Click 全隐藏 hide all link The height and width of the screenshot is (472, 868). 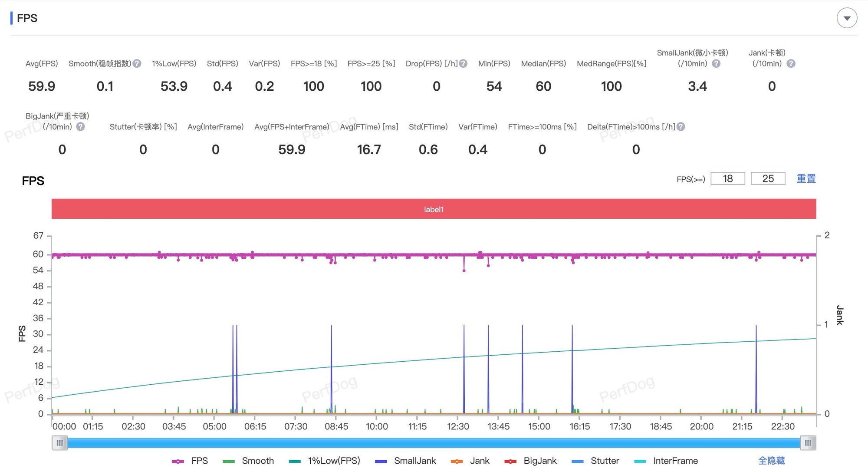tap(771, 461)
